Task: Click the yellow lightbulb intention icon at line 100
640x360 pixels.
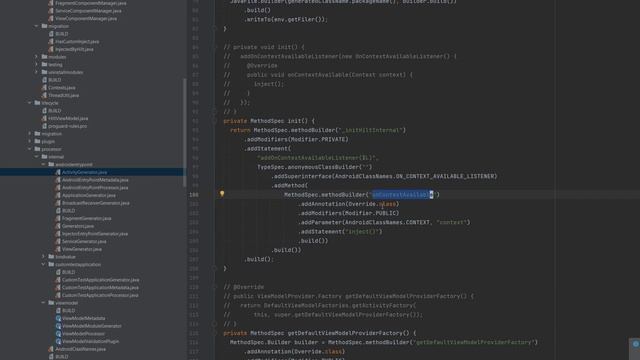Action: point(222,194)
